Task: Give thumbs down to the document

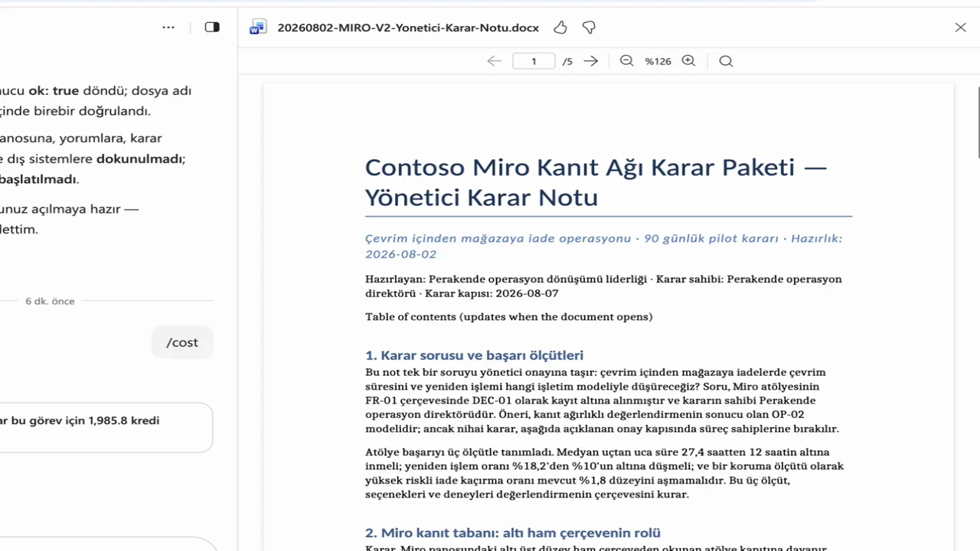Action: [589, 28]
